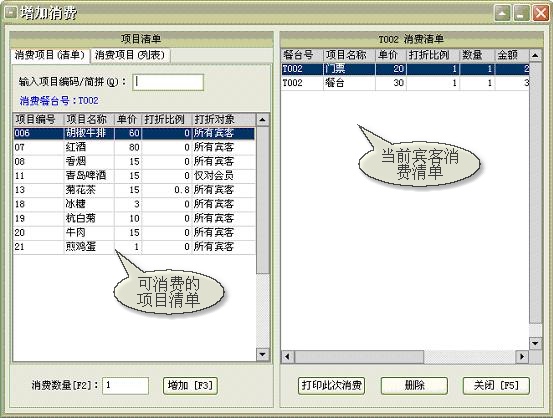Click 删除 button

(414, 386)
